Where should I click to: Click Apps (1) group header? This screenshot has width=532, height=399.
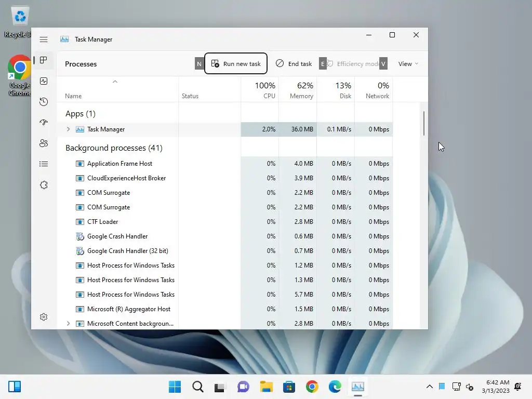tap(81, 114)
